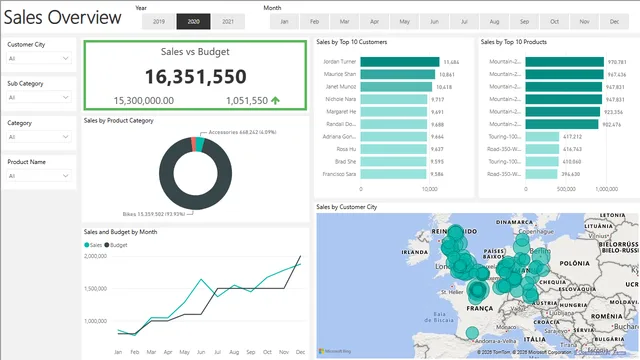Filter by Nov month button
Image resolution: width=640 pixels, height=360 pixels.
584,22
